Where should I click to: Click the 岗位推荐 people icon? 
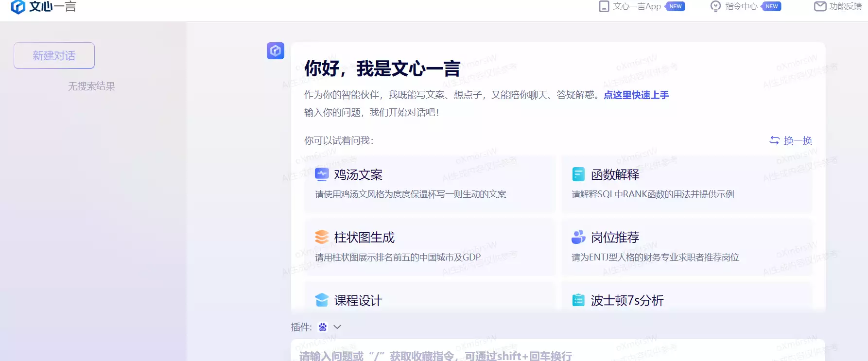(x=578, y=237)
